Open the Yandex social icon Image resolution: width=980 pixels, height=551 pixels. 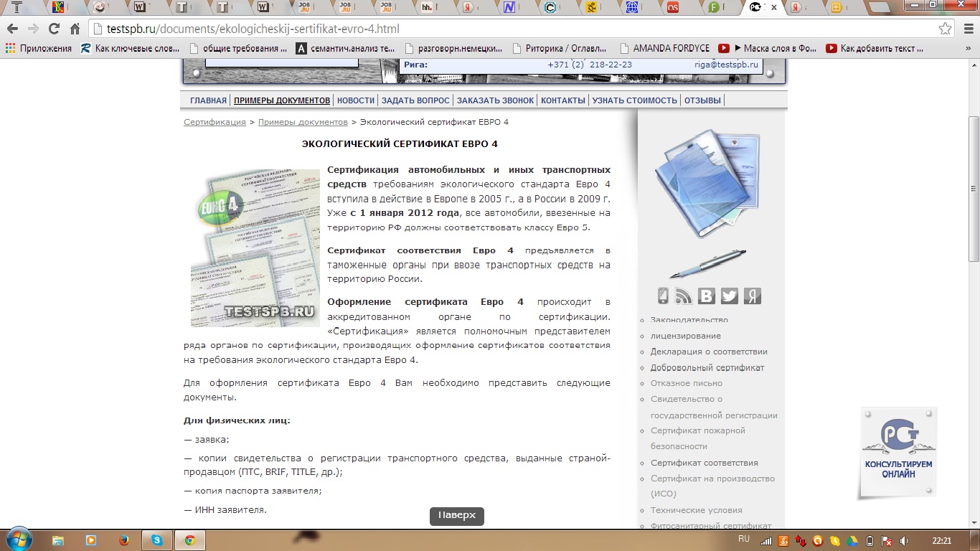point(752,296)
